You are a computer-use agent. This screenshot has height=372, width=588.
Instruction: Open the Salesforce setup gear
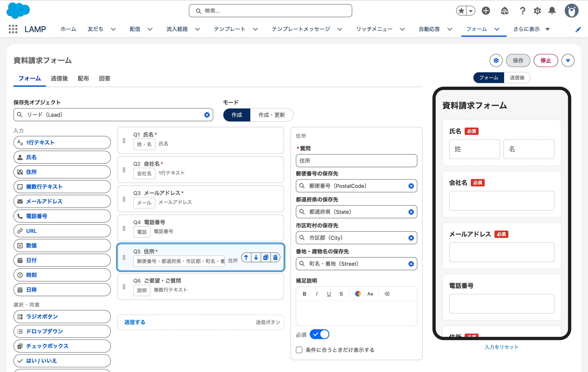[x=537, y=11]
